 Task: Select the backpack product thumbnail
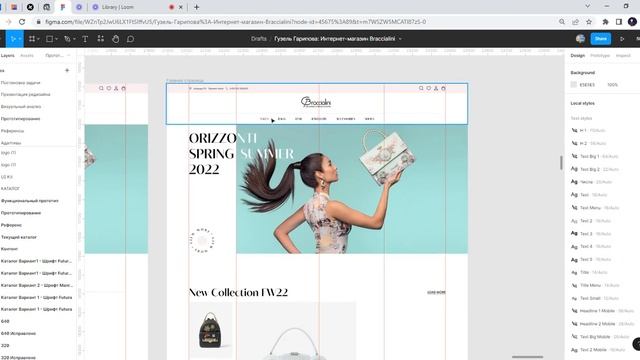pyautogui.click(x=211, y=330)
